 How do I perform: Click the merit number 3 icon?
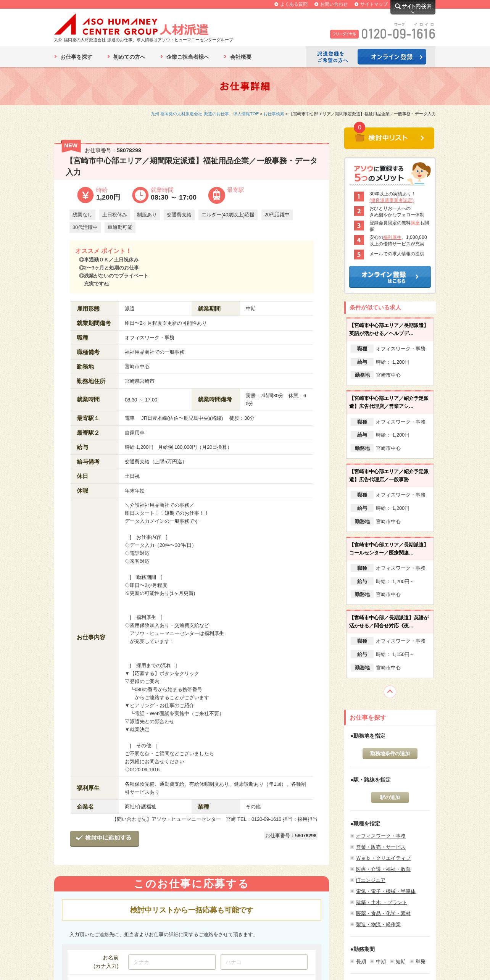point(359,226)
